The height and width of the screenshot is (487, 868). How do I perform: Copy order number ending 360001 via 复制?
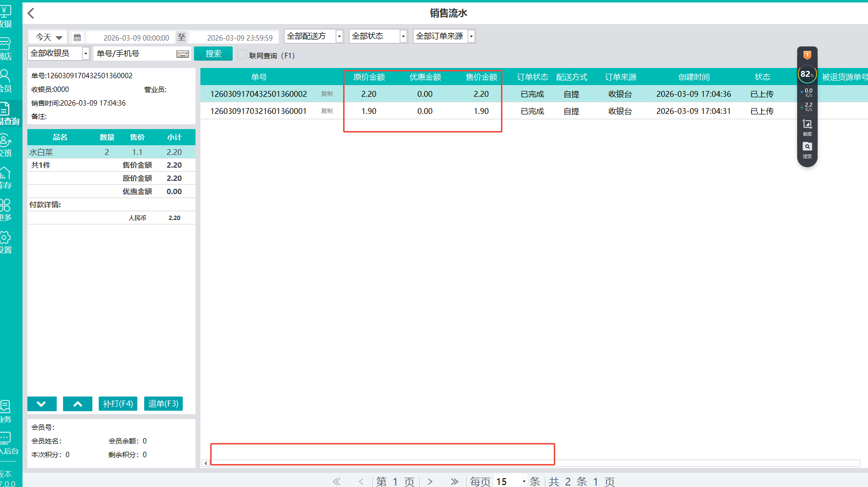click(327, 111)
